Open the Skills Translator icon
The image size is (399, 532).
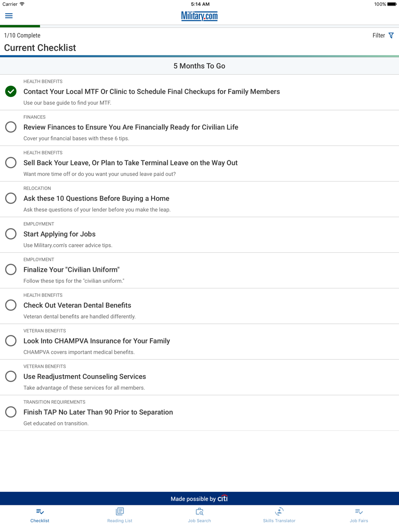pyautogui.click(x=279, y=511)
